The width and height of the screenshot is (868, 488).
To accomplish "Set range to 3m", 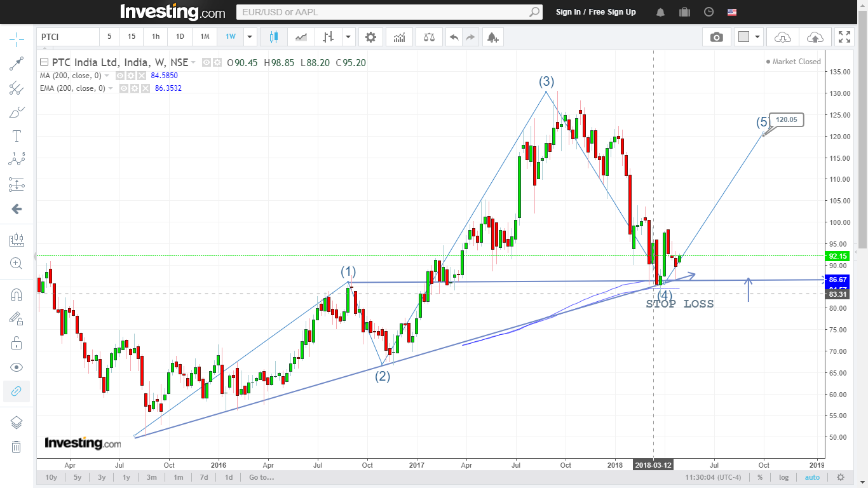I will pyautogui.click(x=152, y=477).
